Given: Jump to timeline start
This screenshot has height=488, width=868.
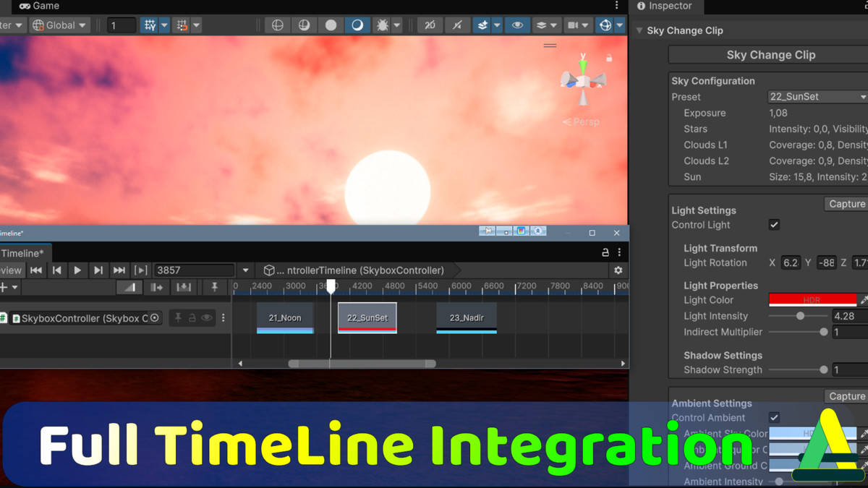Looking at the screenshot, I should click(x=35, y=270).
